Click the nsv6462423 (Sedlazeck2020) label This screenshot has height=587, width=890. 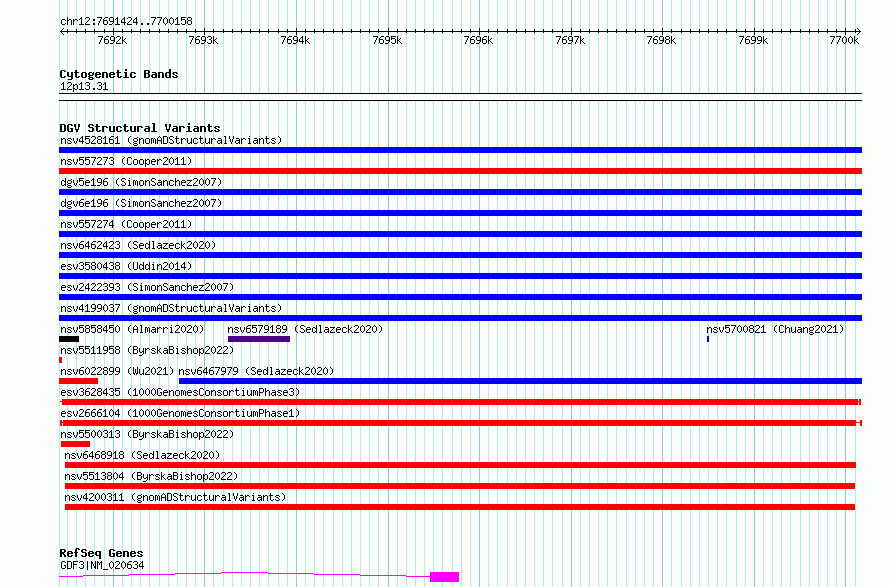click(138, 245)
